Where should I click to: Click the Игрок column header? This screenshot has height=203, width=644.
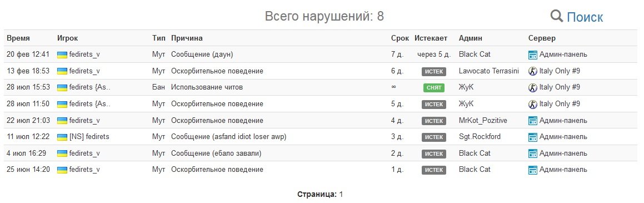point(67,38)
